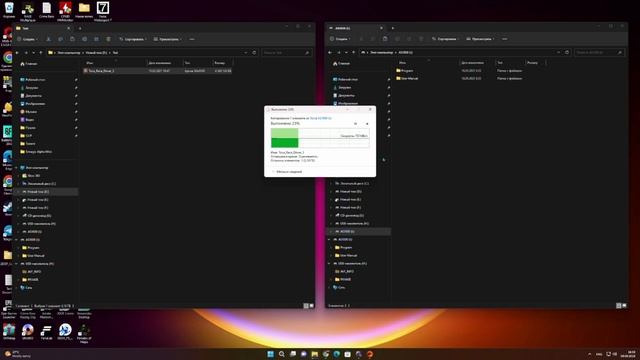Screen dimensions: 640x360
Task: Click the Share icon in left Explorer toolbar
Action: click(x=96, y=39)
